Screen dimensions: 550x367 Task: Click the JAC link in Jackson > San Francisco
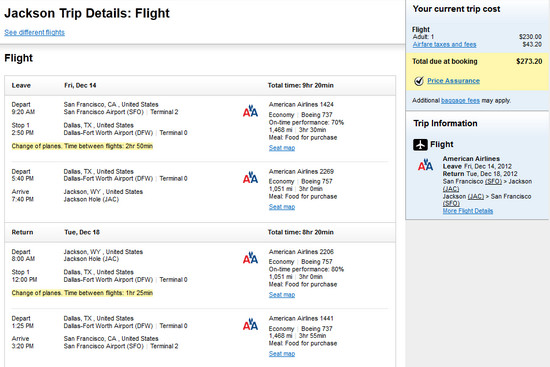[x=475, y=196]
